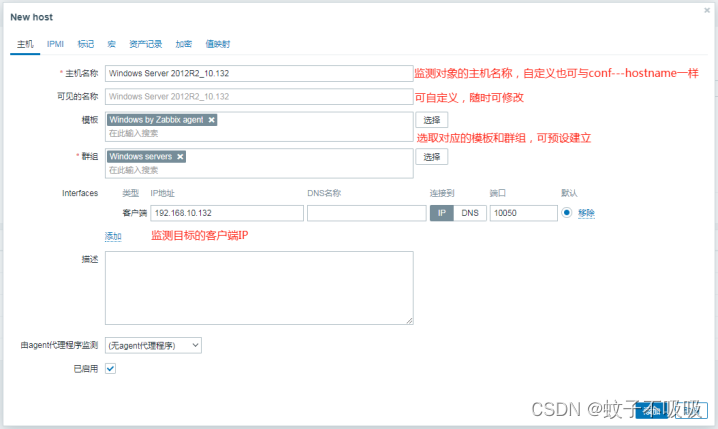The height and width of the screenshot is (429, 718).
Task: Click 选择 button beside groups field
Action: [432, 157]
